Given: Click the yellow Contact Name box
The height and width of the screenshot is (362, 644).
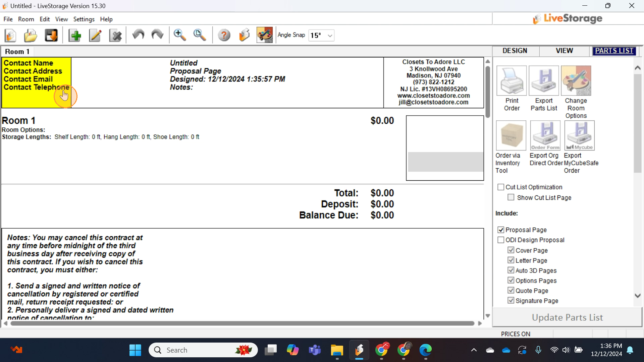Looking at the screenshot, I should [x=36, y=82].
